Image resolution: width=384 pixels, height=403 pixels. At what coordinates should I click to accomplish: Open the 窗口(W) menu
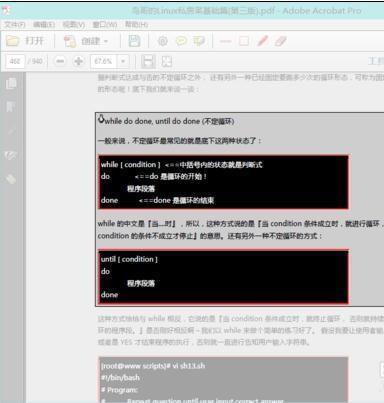click(105, 25)
